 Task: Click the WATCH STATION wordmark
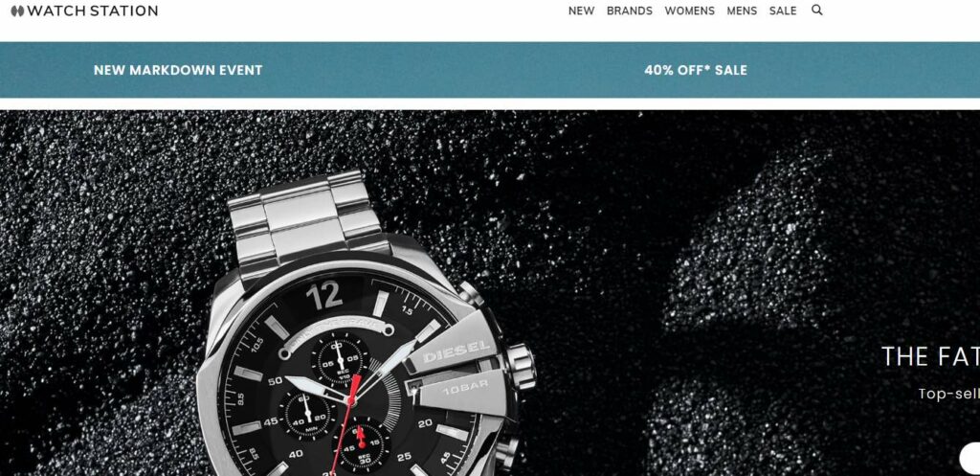[x=93, y=11]
